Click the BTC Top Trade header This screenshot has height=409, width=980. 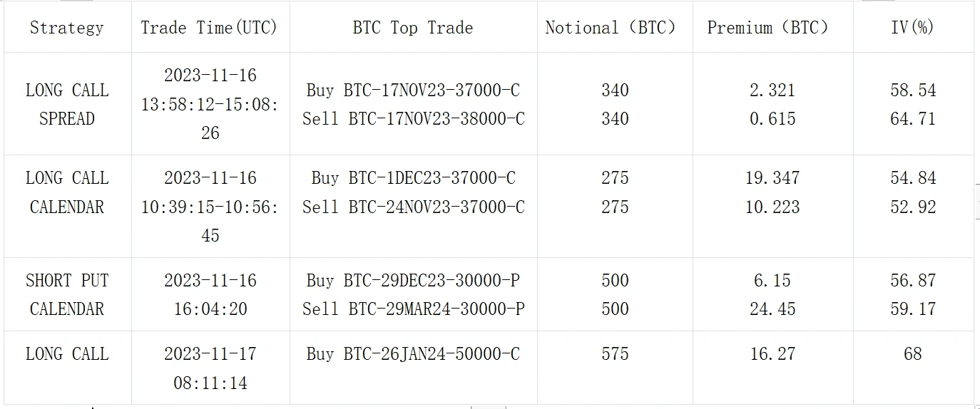click(x=412, y=28)
